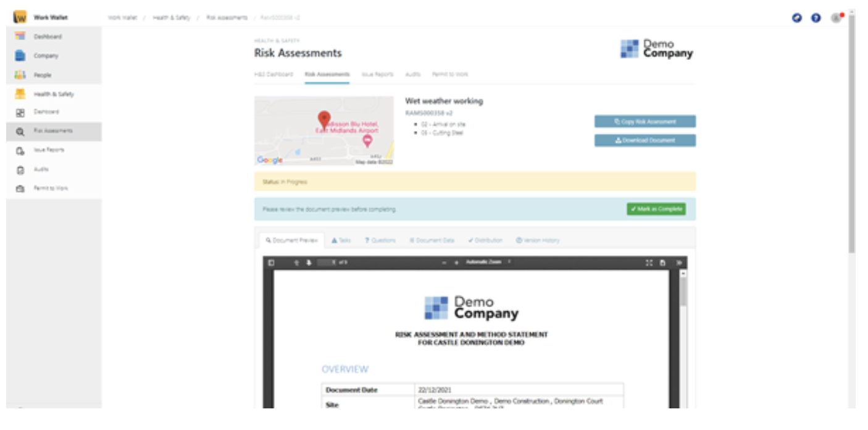Click the red map pin marker

click(324, 120)
